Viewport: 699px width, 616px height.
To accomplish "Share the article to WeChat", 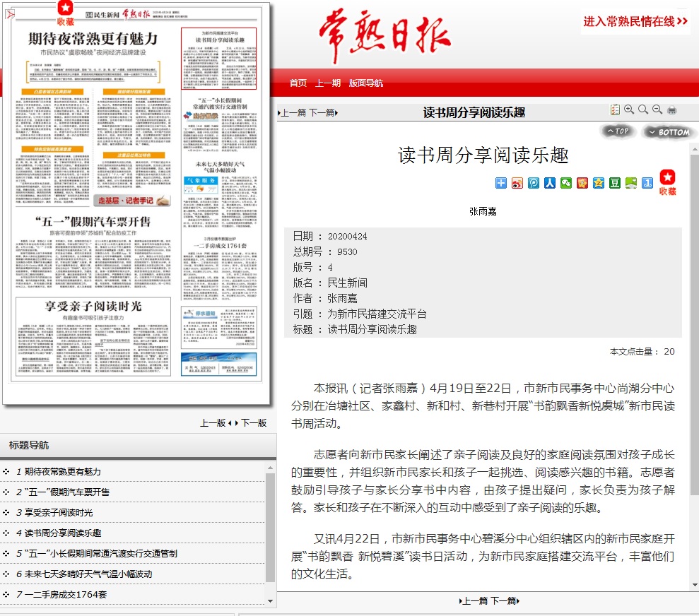I will (566, 183).
